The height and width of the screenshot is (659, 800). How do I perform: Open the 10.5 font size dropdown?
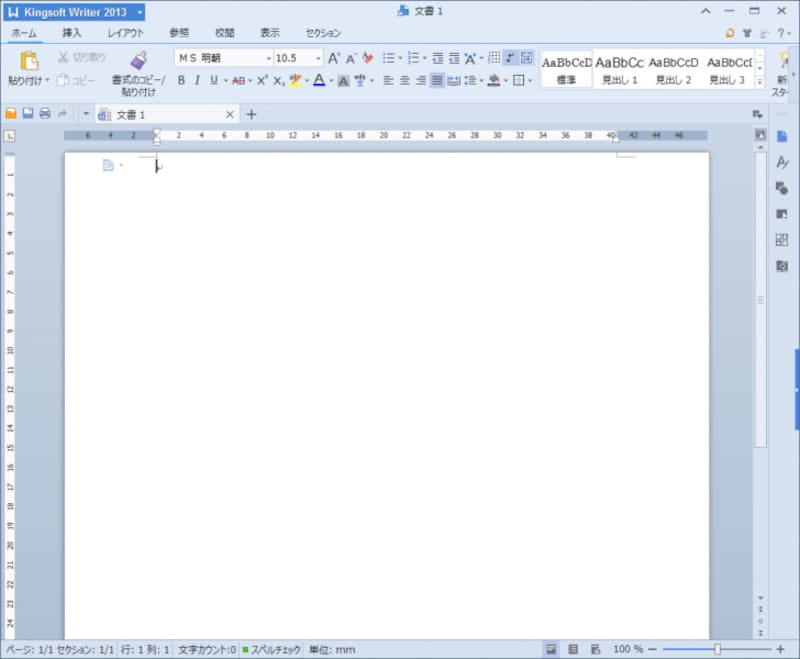318,59
